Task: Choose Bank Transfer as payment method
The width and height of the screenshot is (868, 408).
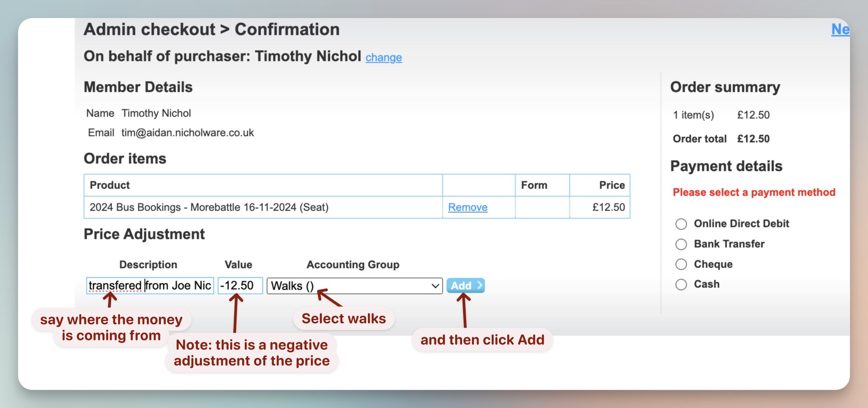Action: tap(681, 244)
